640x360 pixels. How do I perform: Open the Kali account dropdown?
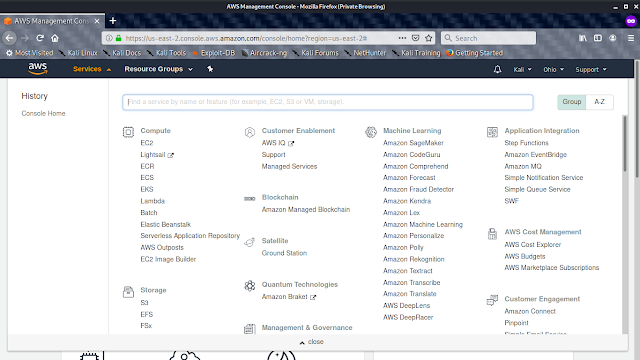pos(522,69)
